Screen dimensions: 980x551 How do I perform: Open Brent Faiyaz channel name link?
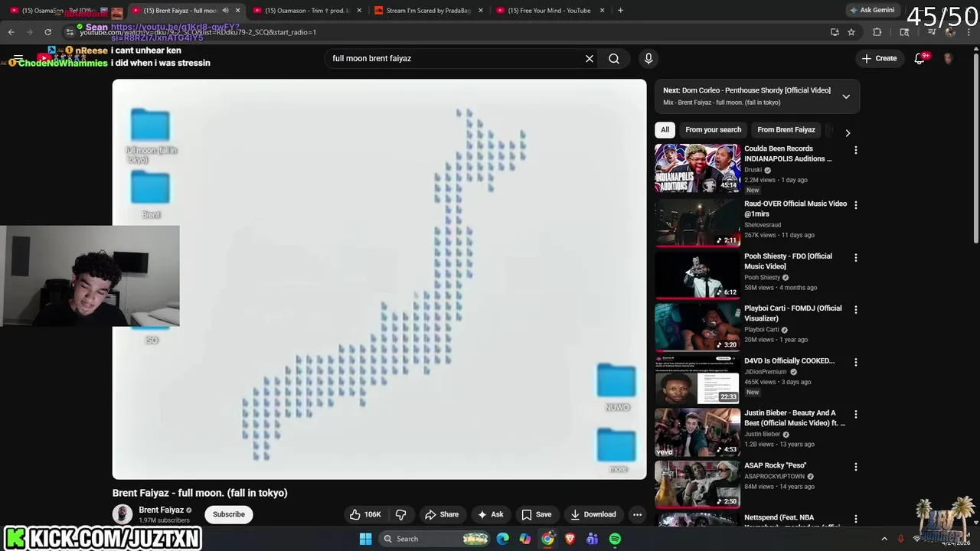coord(161,510)
